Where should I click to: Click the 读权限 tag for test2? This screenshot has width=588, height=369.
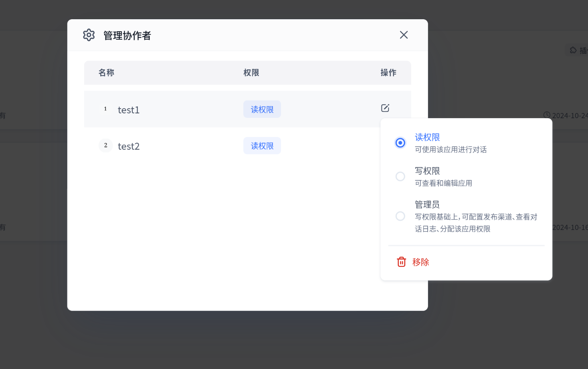coord(262,146)
